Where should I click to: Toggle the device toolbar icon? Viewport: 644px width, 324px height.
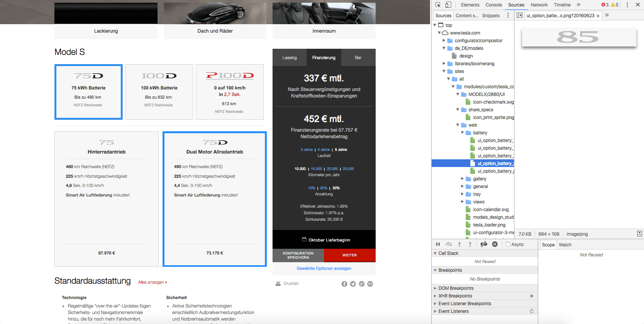[448, 5]
